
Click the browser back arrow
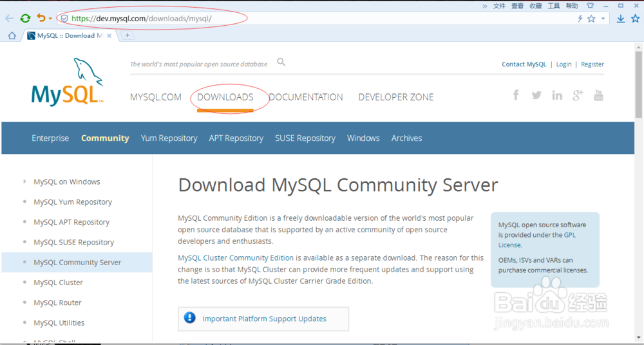pos(10,19)
